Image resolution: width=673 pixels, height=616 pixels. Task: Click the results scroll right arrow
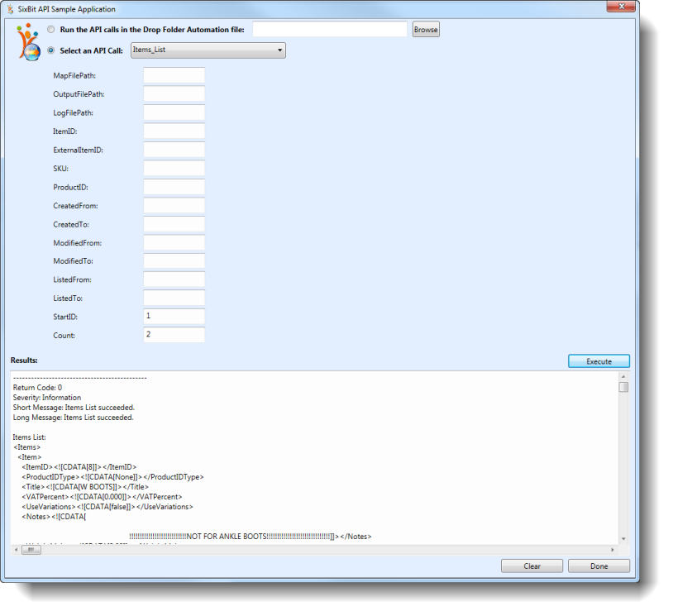coord(613,550)
